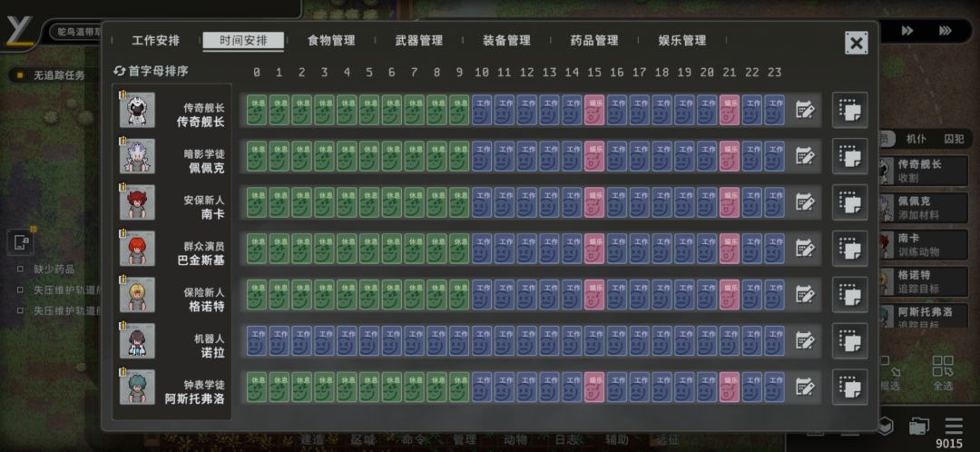
Task: Toggle 格诺特's hour 9 rest cell
Action: click(459, 294)
